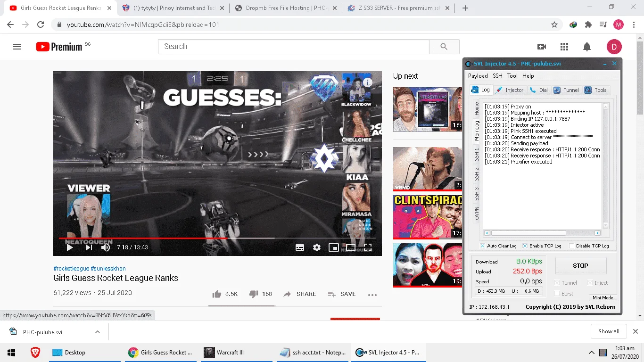The image size is (644, 362).
Task: Toggle Auto Clear Log checkbox
Action: click(482, 246)
